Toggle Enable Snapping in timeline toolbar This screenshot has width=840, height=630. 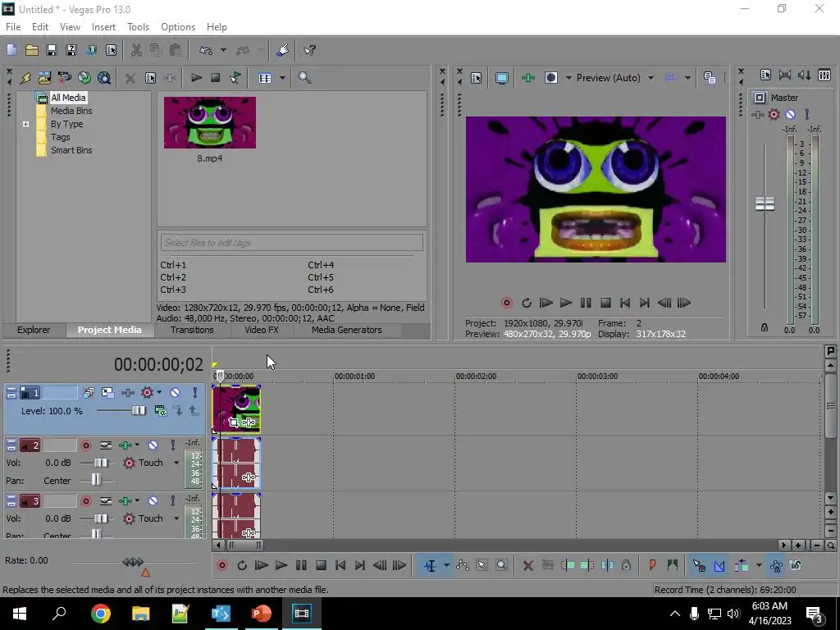coord(699,565)
